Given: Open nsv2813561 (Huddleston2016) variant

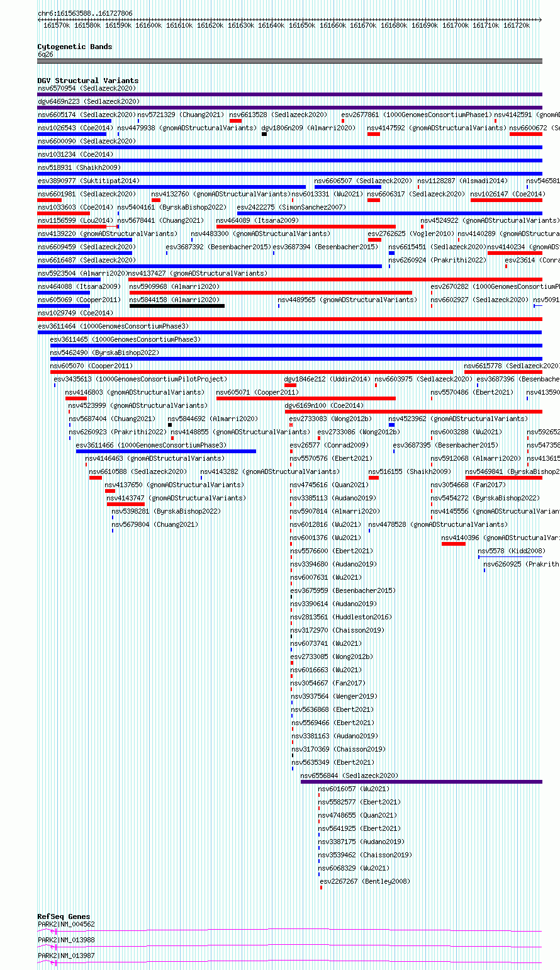Looking at the screenshot, I should click(340, 617).
